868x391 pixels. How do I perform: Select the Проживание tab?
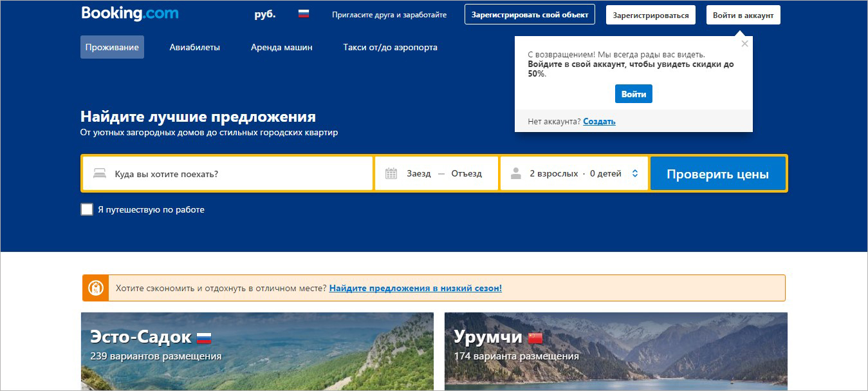coord(112,47)
